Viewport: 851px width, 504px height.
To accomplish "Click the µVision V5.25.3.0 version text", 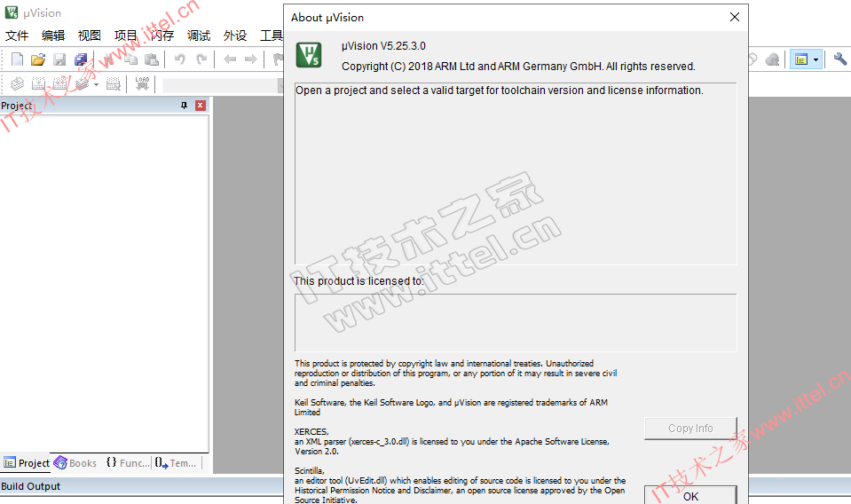I will (383, 46).
